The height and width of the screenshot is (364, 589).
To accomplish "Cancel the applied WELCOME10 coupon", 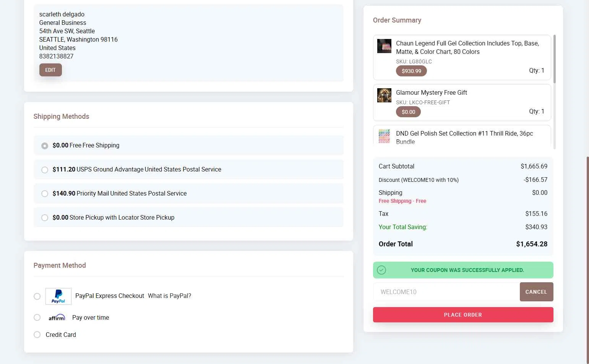I will [536, 292].
